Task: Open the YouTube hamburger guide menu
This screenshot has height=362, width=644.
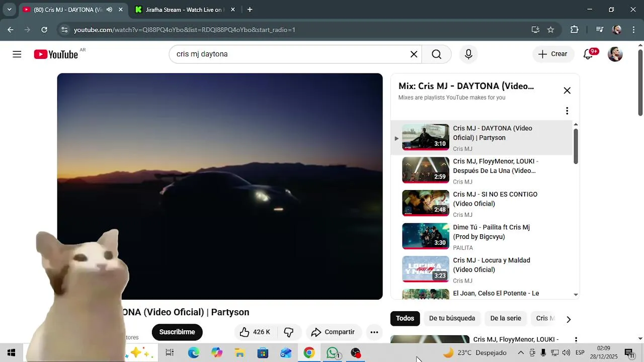Action: coord(17,54)
